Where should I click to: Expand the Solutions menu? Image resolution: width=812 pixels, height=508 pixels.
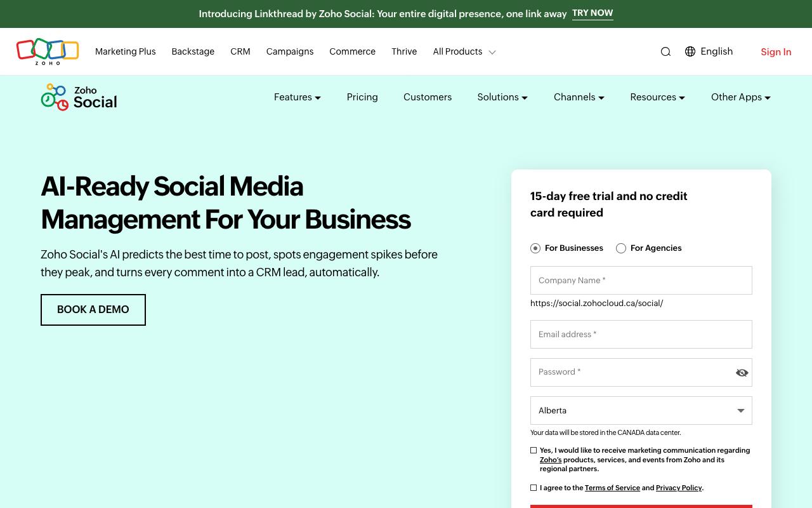point(502,97)
